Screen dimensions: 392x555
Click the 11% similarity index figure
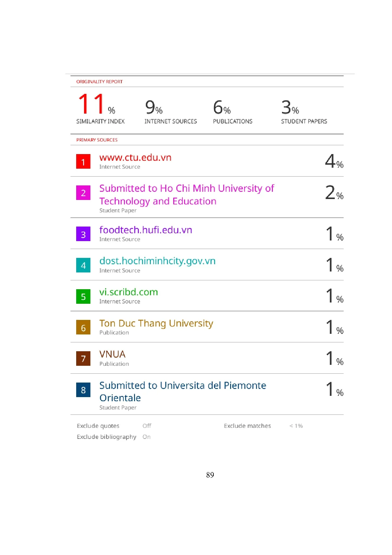pyautogui.click(x=96, y=104)
